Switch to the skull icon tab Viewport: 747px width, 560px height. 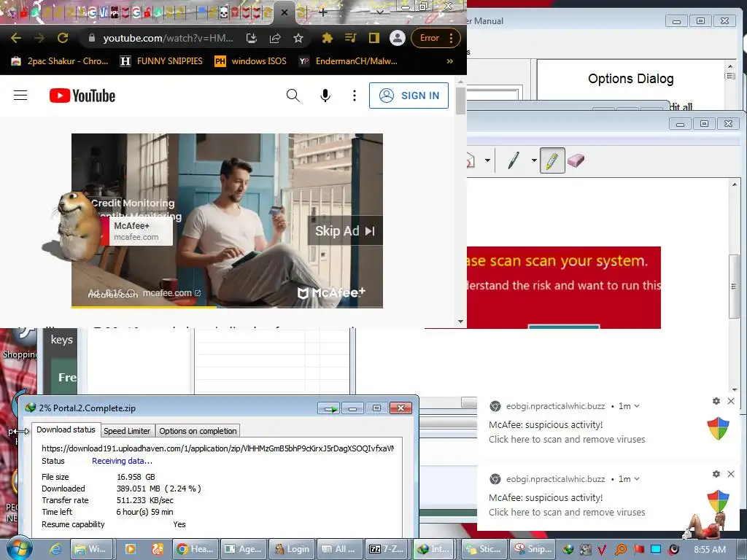click(223, 13)
